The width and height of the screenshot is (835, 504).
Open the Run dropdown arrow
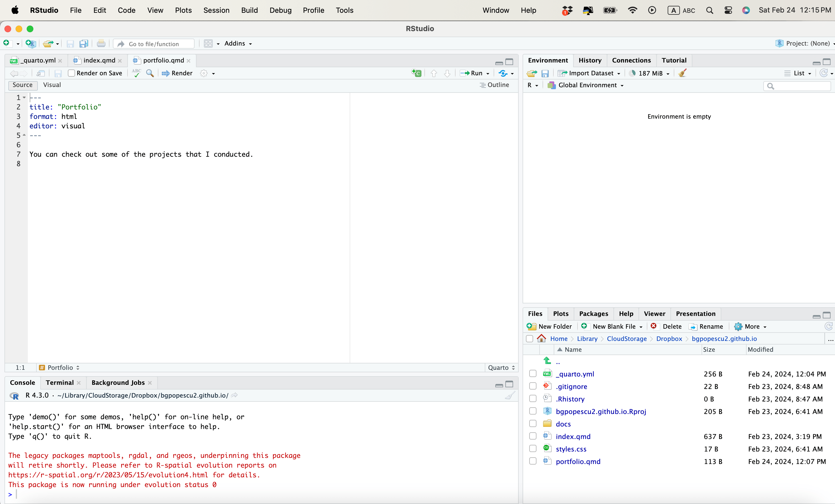point(488,74)
